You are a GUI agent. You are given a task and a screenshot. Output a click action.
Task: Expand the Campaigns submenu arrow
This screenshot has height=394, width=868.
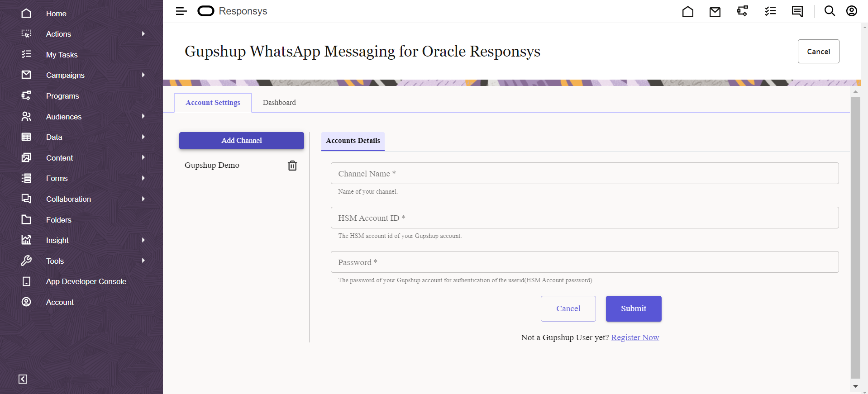[x=143, y=75]
